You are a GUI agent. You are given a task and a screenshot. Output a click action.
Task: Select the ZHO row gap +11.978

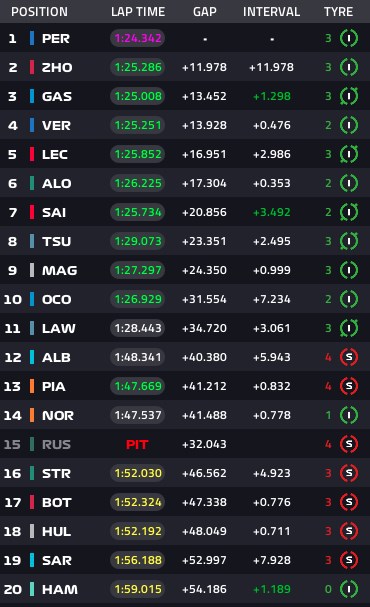(204, 67)
